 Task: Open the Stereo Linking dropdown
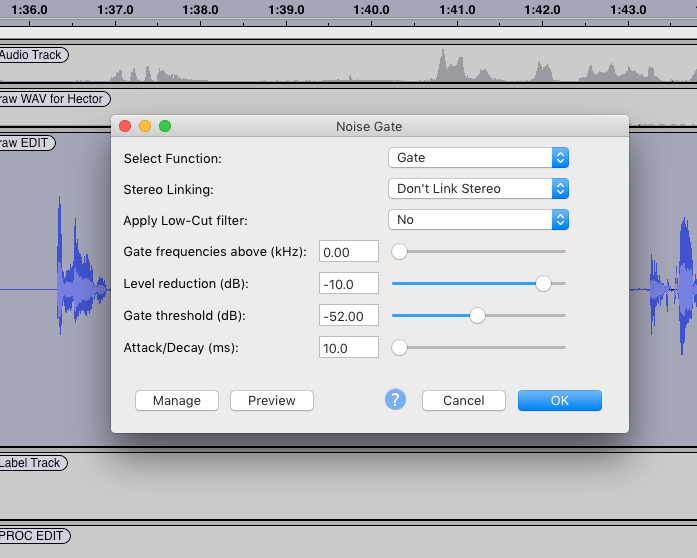[478, 189]
